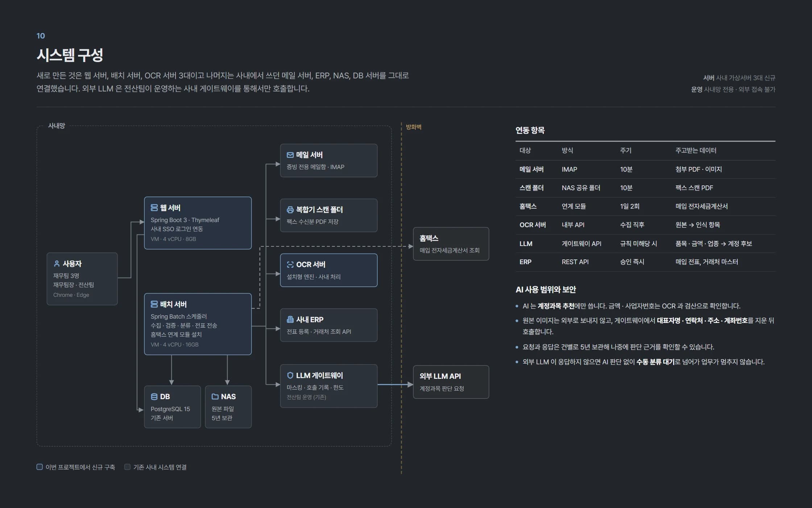
Task: Click the 서버 사내 가상서버 3대 신규 note
Action: 739,78
